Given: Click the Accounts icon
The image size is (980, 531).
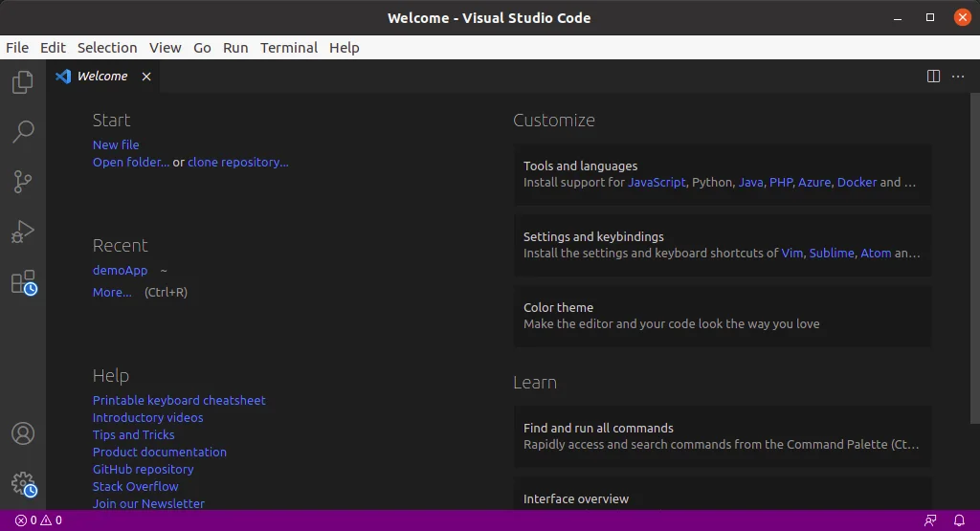Looking at the screenshot, I should tap(23, 433).
